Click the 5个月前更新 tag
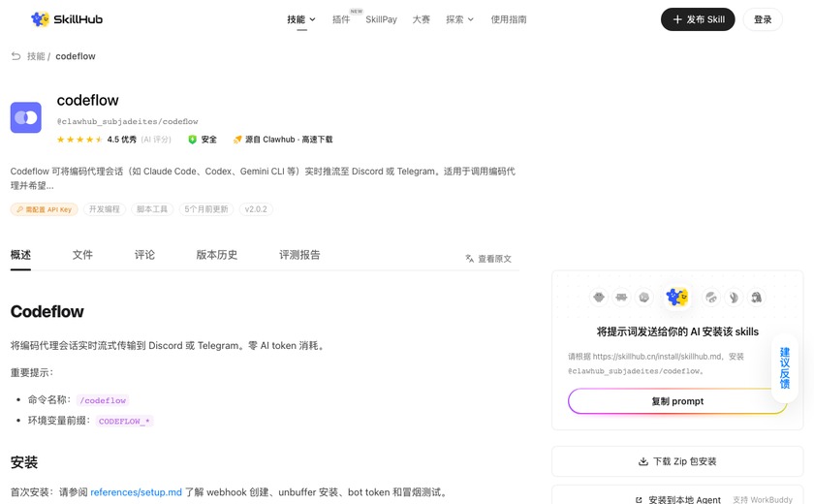The width and height of the screenshot is (814, 504). (x=206, y=209)
